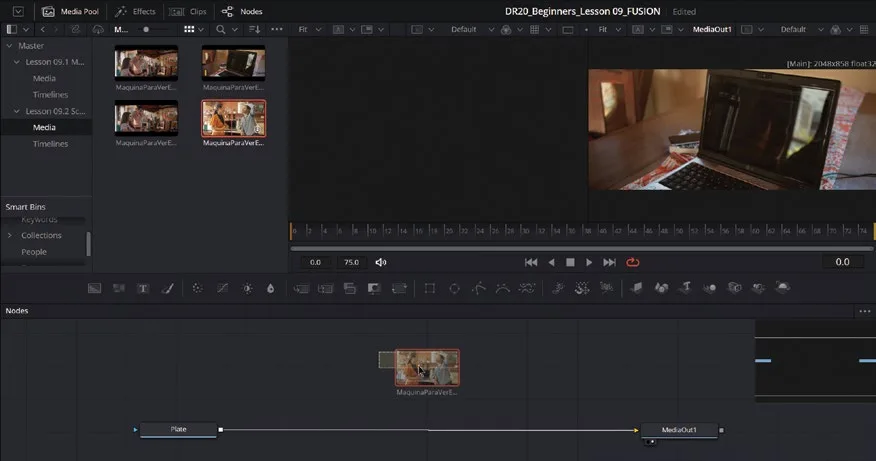Add a Renderer 3D node
The height and width of the screenshot is (461, 876).
783,287
